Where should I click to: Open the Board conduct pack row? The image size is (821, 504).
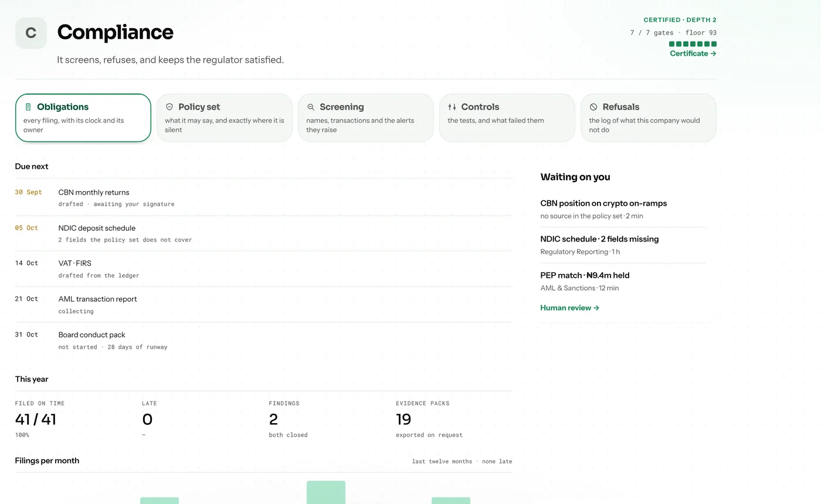(264, 340)
